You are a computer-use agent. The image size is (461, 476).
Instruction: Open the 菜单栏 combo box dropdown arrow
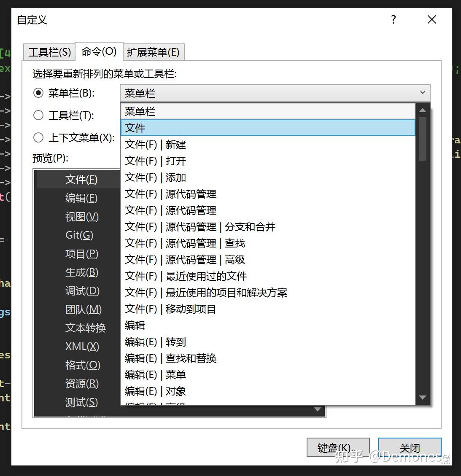[422, 92]
